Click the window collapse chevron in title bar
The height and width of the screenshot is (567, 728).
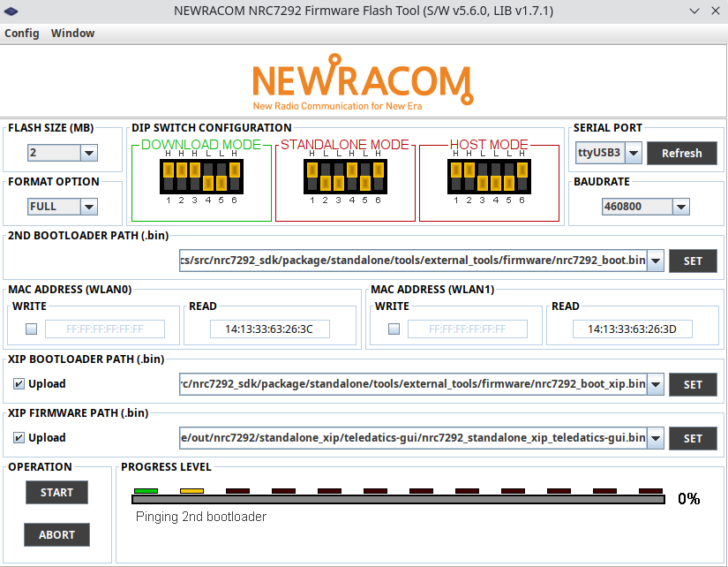(694, 11)
